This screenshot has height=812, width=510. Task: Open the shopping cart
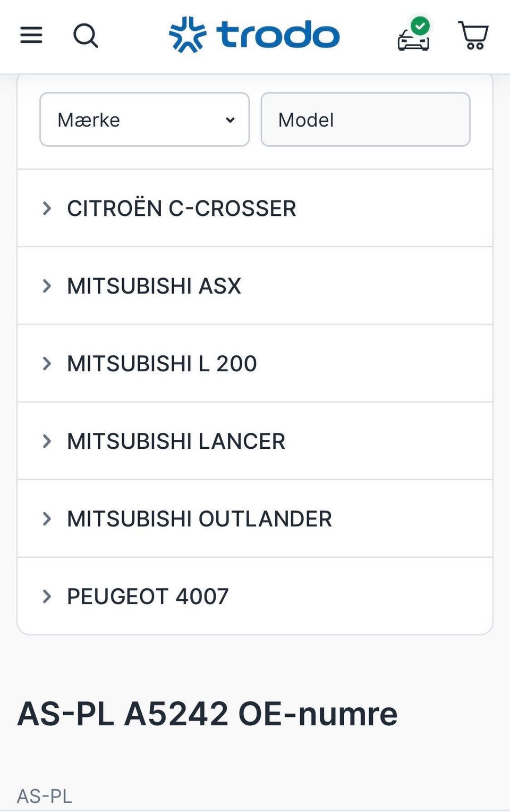click(473, 36)
